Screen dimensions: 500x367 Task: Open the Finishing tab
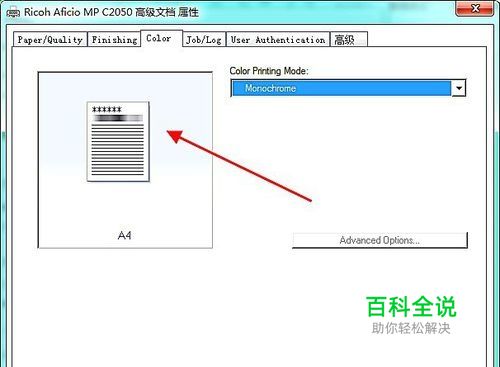(114, 39)
